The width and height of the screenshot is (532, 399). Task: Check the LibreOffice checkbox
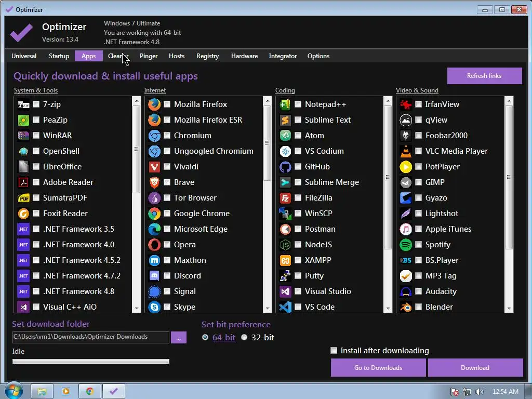point(36,167)
